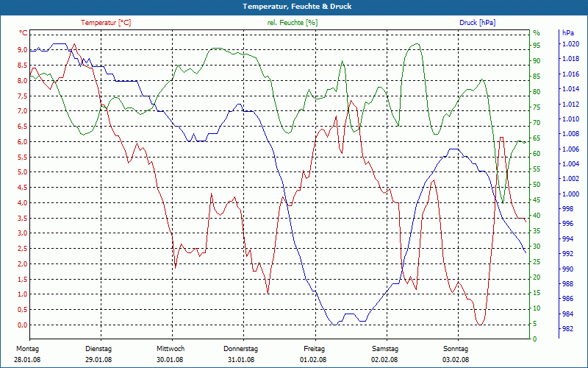Click the 95 humidity axis tick label
Viewport: 588px width, 368px height.
coord(537,45)
